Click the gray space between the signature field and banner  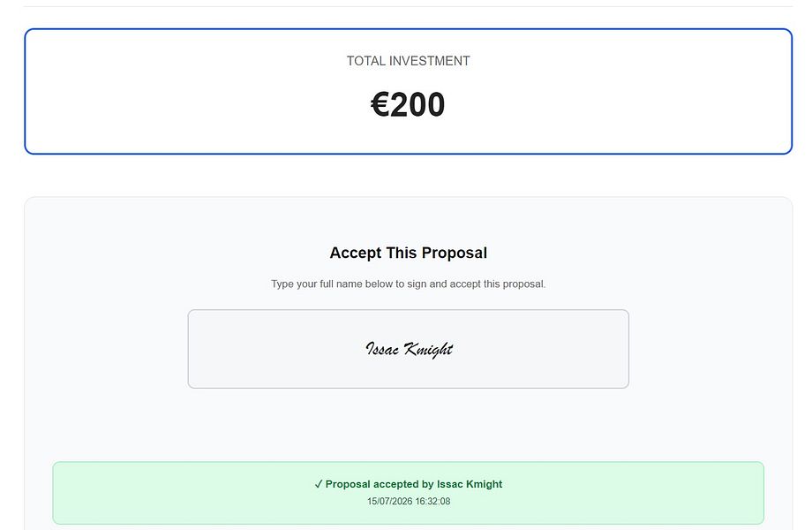click(408, 425)
